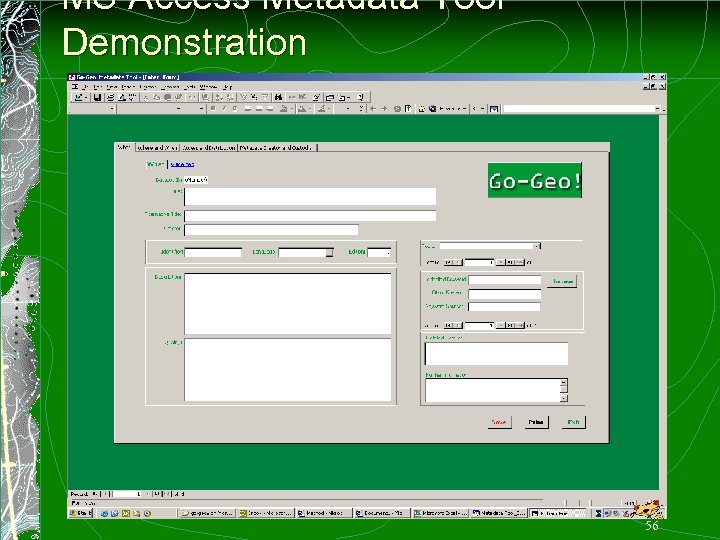Click the Cut icon in the toolbar

pos(146,97)
